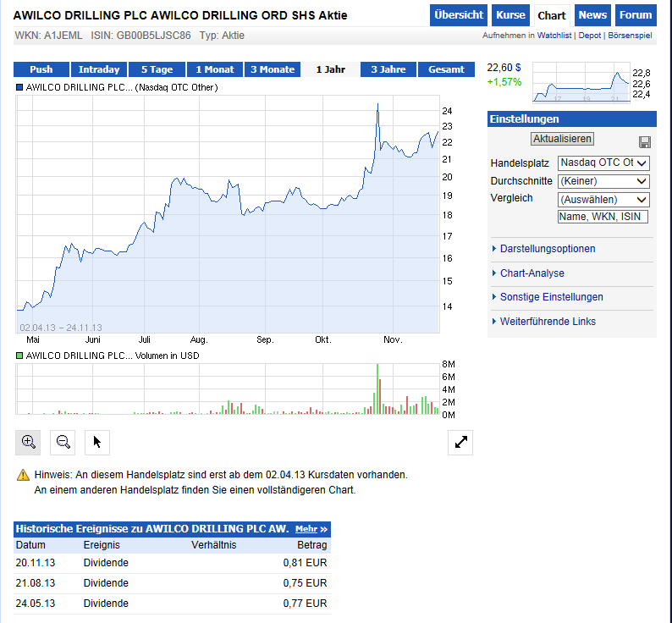Click the Datum column header

click(30, 545)
